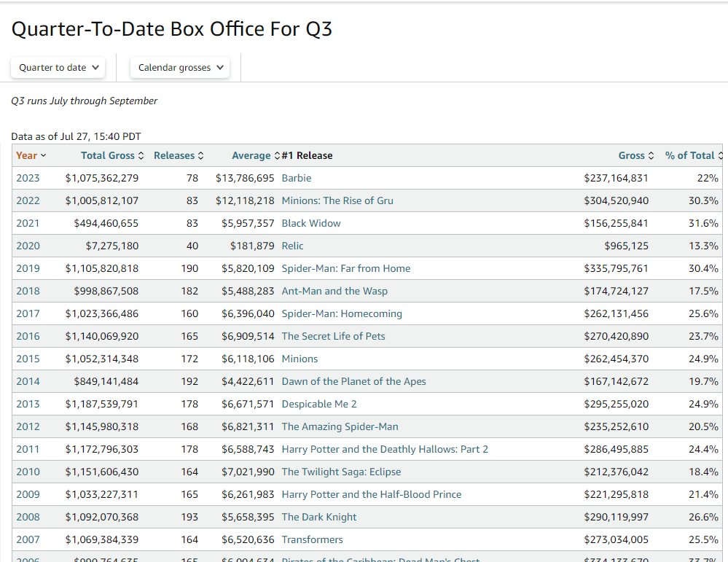
Task: Open the Relic movie link
Action: point(292,246)
